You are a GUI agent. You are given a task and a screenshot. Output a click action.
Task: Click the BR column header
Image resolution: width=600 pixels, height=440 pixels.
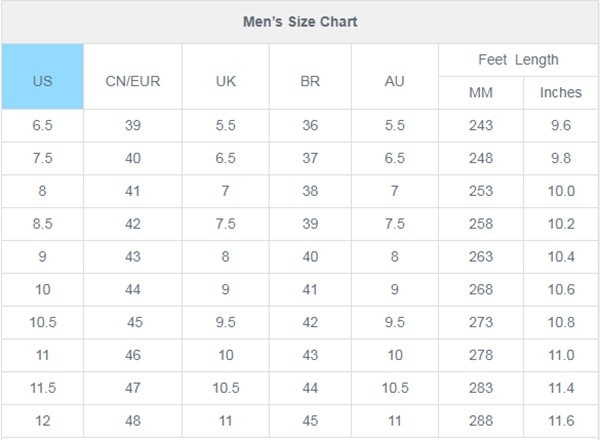(x=310, y=77)
